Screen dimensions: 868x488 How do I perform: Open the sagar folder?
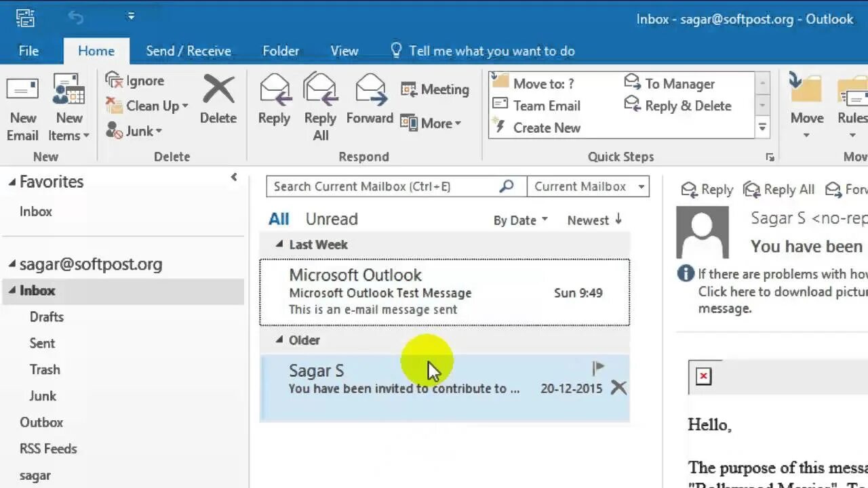(35, 475)
